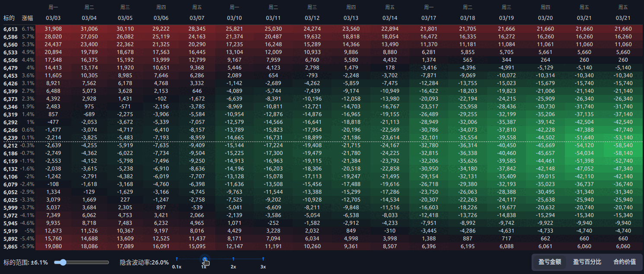This screenshot has width=644, height=274.
Task: Click the 03/17 date column header
Action: coord(428,18)
